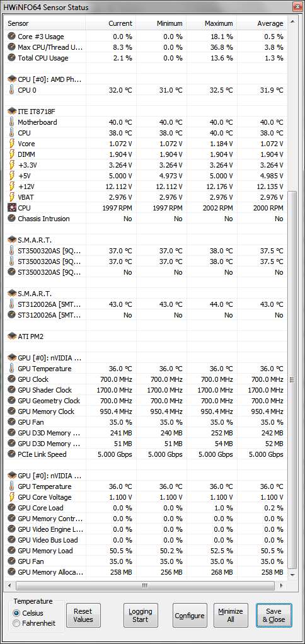Viewport: 305px width, 644px height.
Task: Click the clock icon beside Total CPU Usage
Action: (x=11, y=58)
